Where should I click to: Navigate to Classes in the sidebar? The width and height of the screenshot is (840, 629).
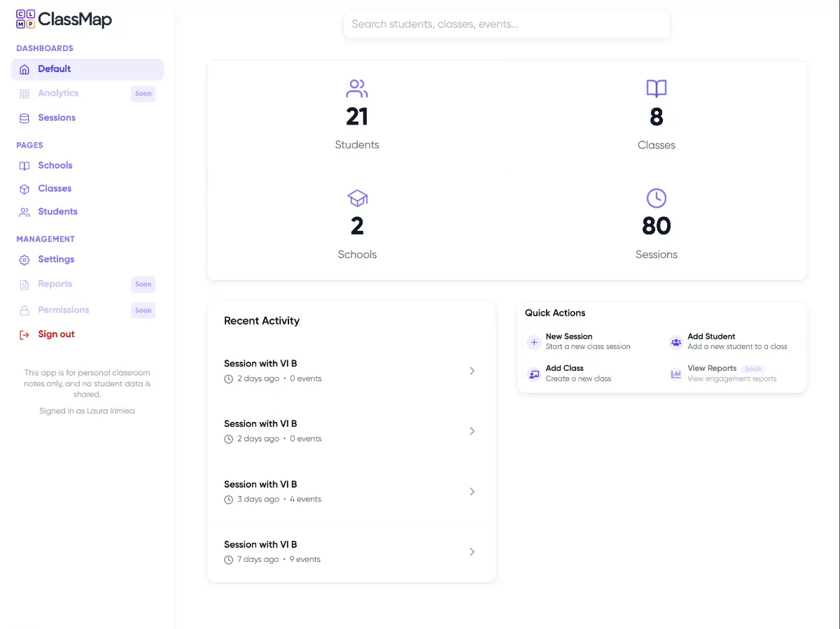pyautogui.click(x=55, y=189)
